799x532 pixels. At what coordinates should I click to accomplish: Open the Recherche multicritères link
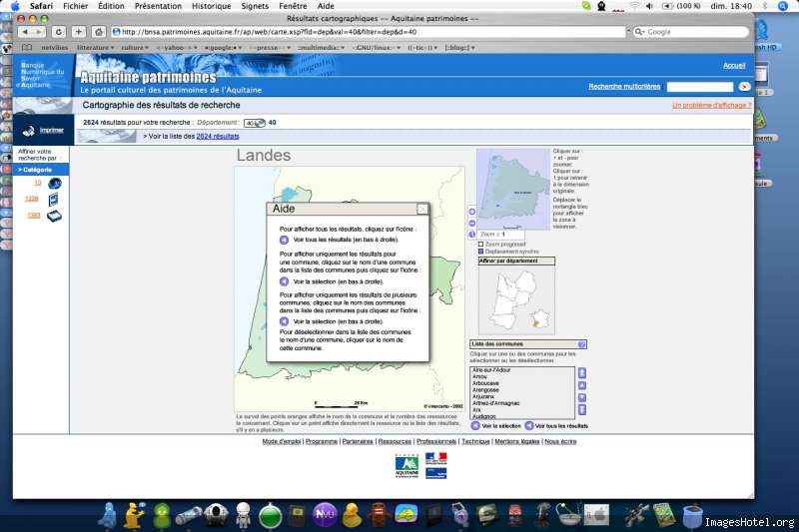point(624,87)
